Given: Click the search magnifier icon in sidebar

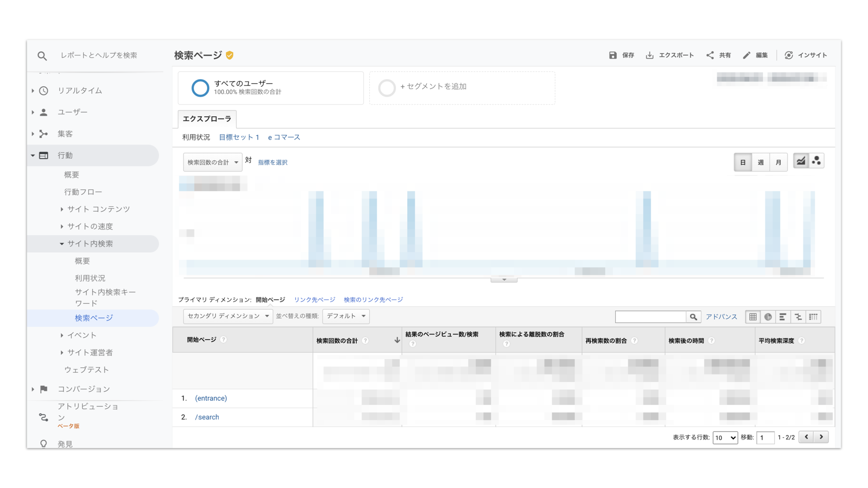Looking at the screenshot, I should click(x=42, y=56).
